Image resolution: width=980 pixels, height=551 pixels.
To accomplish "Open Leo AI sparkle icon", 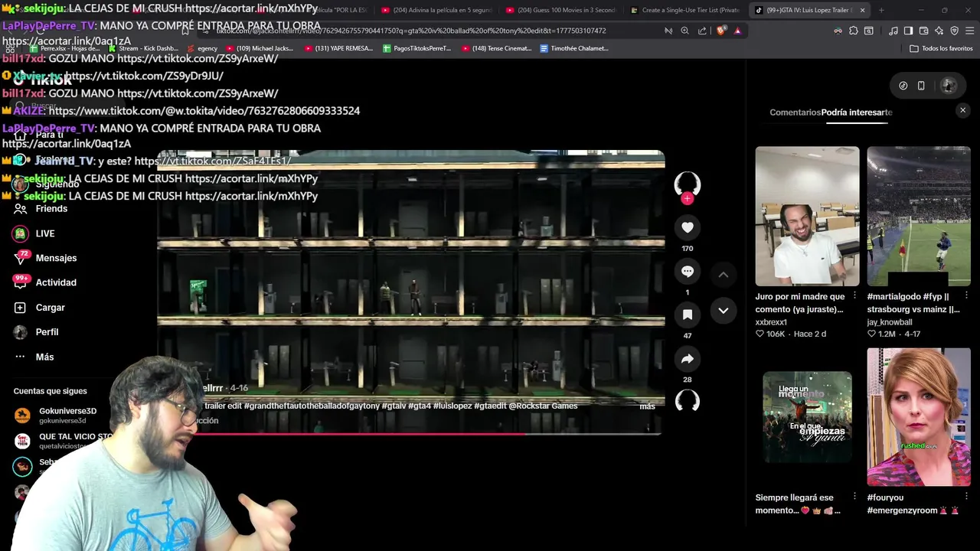I will point(939,31).
